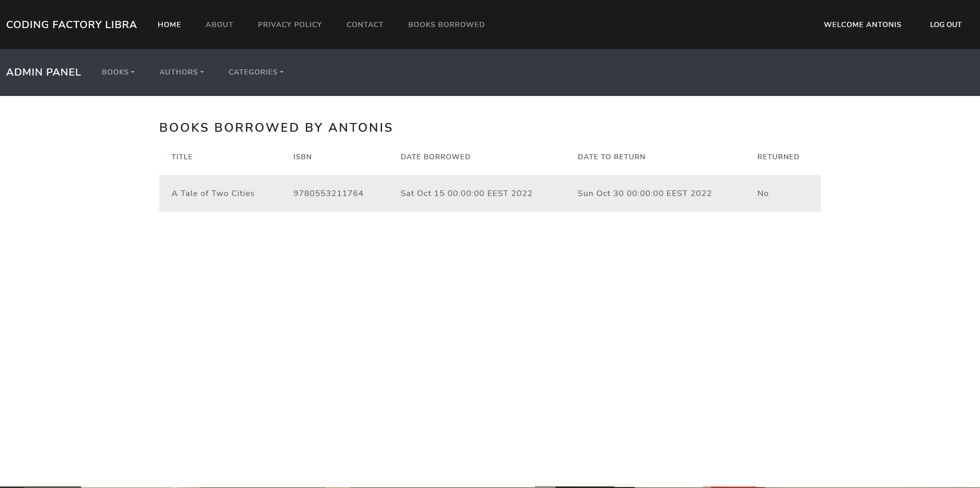Click the Admin Panel title link
The height and width of the screenshot is (488, 980).
(x=43, y=72)
